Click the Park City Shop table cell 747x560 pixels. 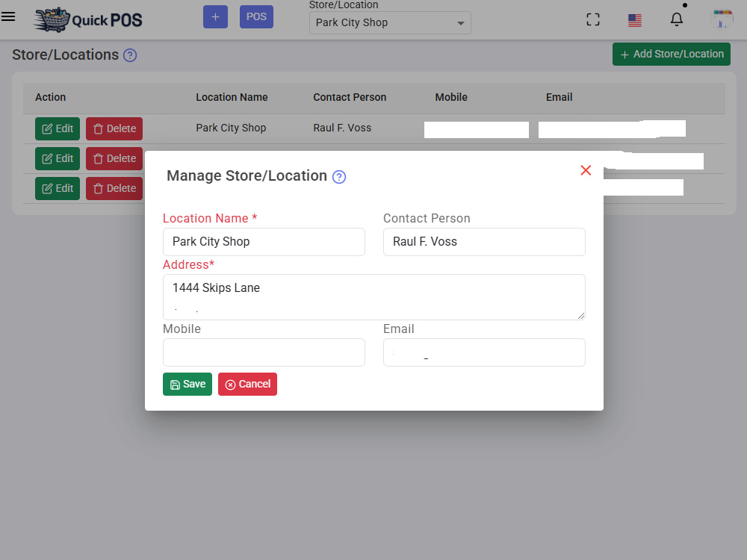point(231,128)
